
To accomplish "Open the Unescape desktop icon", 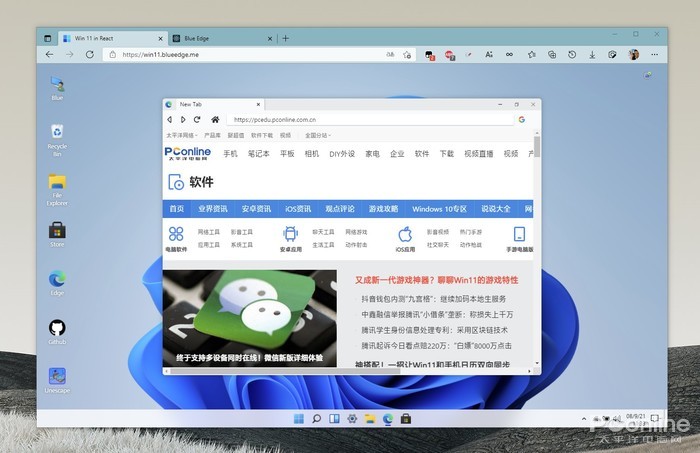I will [57, 380].
